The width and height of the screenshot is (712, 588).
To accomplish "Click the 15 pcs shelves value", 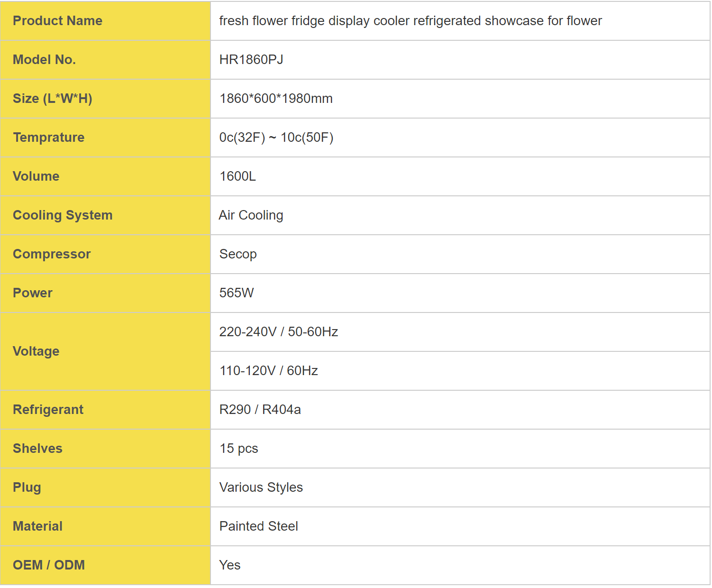I will 238,449.
